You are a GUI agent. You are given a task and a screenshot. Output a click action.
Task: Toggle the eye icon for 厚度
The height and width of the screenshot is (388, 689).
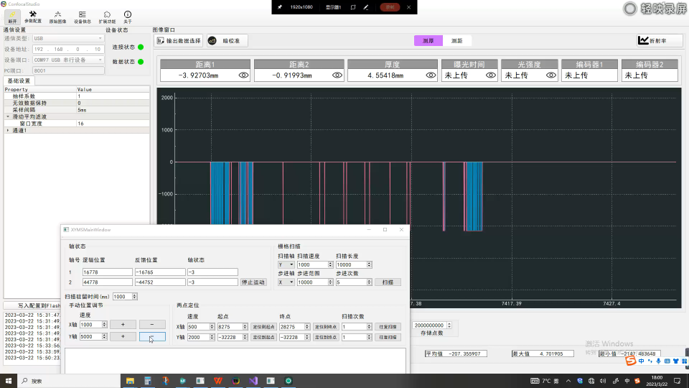pyautogui.click(x=431, y=75)
